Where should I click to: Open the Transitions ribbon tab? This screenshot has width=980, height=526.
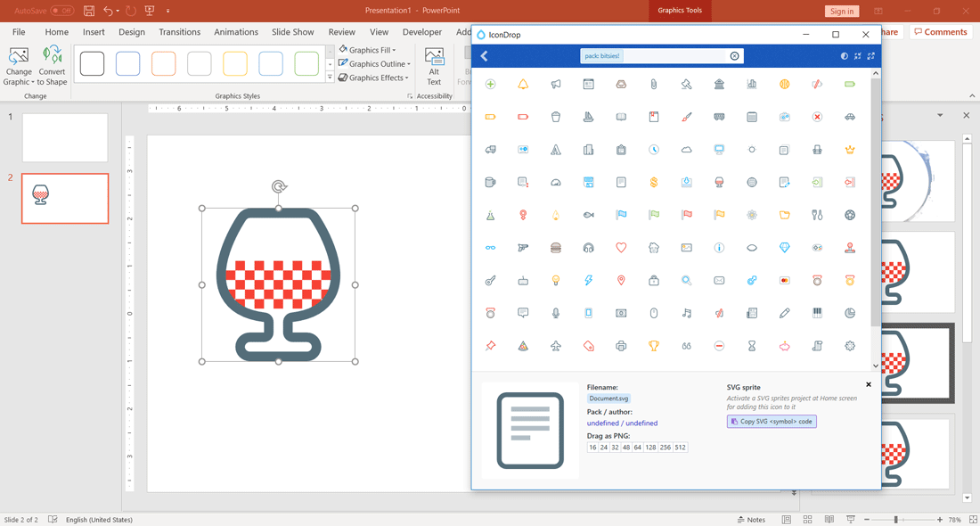tap(179, 32)
